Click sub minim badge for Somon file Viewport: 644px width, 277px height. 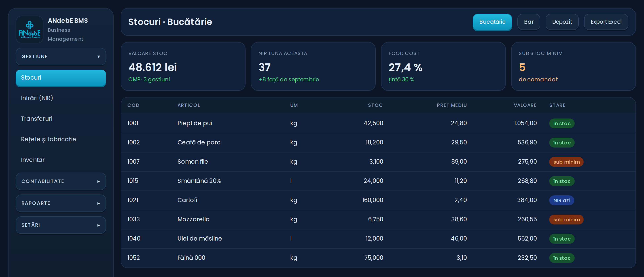[566, 162]
